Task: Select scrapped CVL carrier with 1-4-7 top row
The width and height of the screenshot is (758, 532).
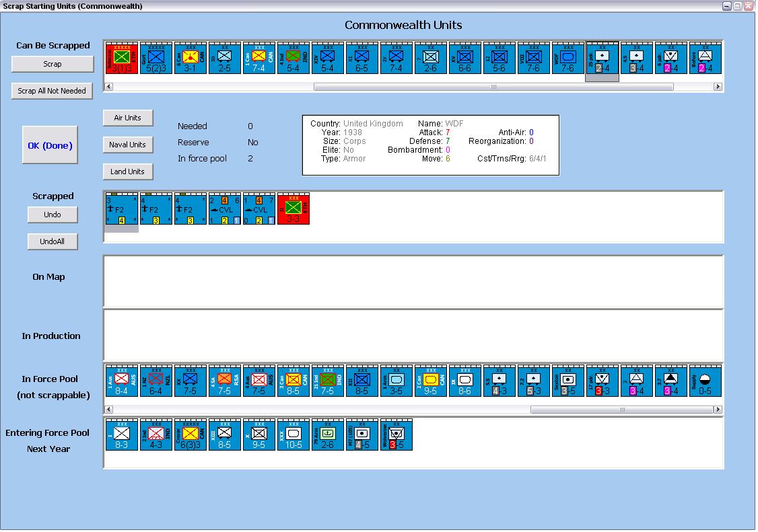Action: point(259,208)
